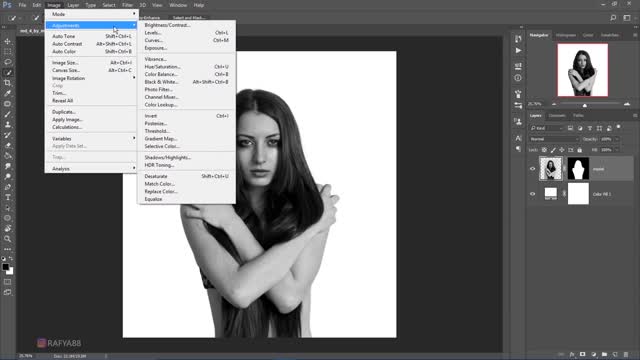Toggle the layer filtering on/off switch
640x360 pixels.
pyautogui.click(x=618, y=127)
